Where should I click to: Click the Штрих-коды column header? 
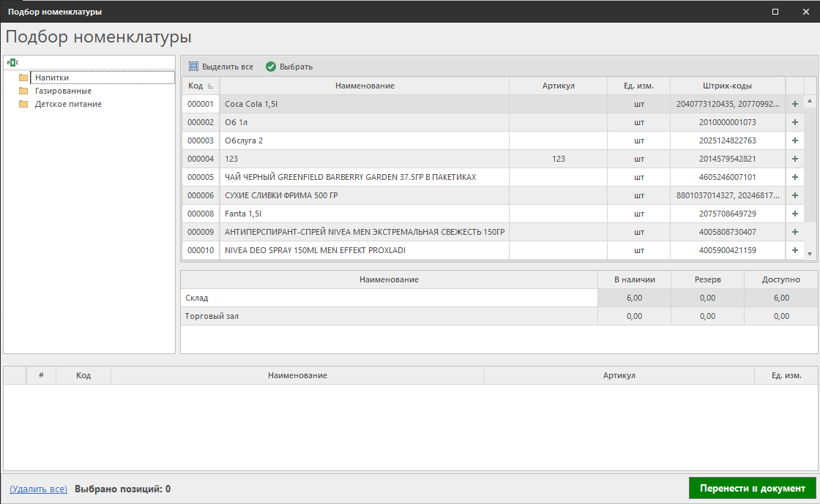[x=727, y=86]
